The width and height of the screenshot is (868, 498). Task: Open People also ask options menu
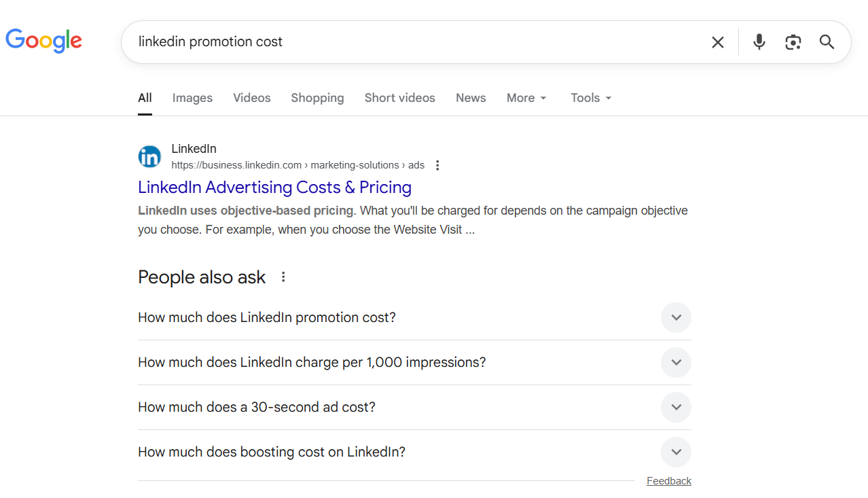pos(283,277)
